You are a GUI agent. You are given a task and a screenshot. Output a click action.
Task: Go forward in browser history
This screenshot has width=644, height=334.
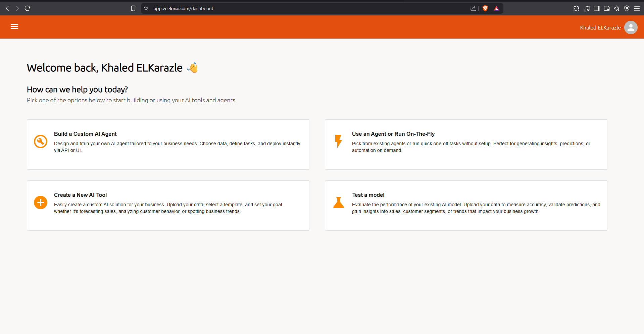coord(17,8)
